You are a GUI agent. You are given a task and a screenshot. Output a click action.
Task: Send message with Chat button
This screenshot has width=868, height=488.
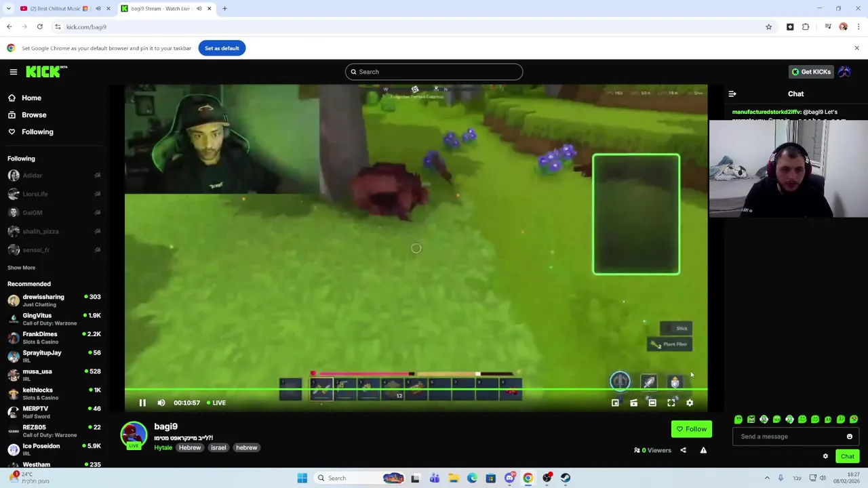848,456
